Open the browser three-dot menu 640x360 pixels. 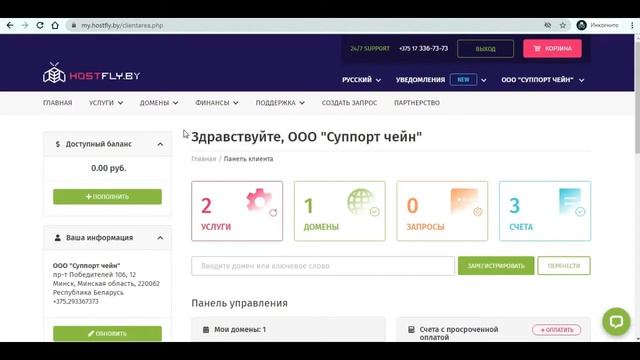click(632, 25)
